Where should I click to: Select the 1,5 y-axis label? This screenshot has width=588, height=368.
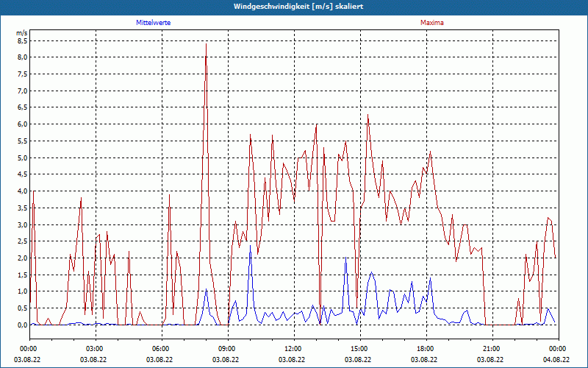coord(23,275)
